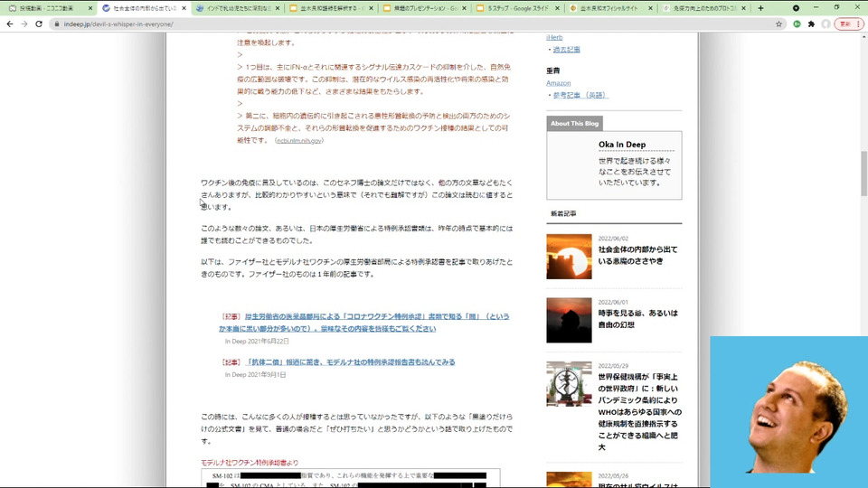
Task: Open the Chrome profile avatar
Action: 826,23
